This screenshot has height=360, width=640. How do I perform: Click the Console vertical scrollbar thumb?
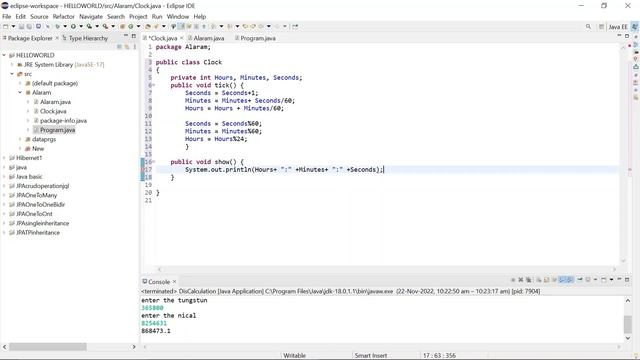click(628, 324)
